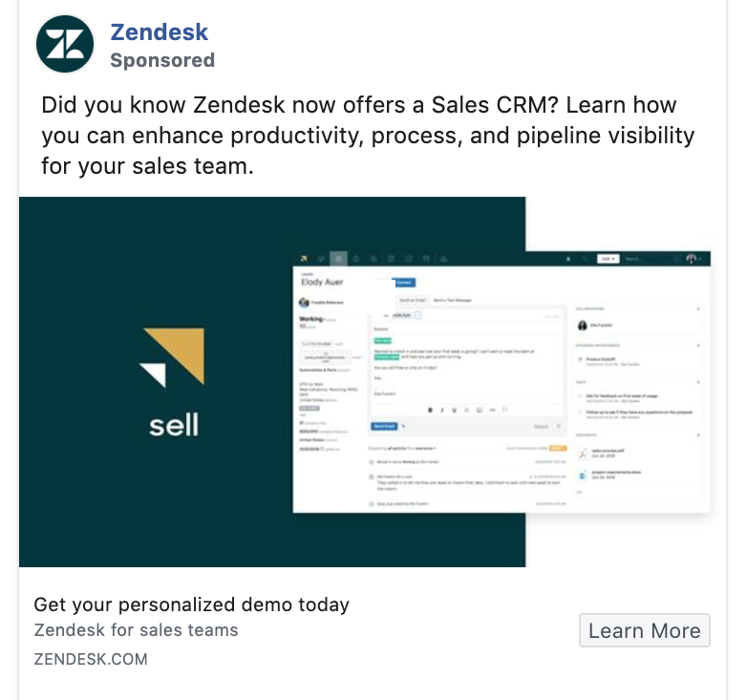The image size is (747, 700).
Task: Click the Elody Auer lead name
Action: tap(322, 282)
